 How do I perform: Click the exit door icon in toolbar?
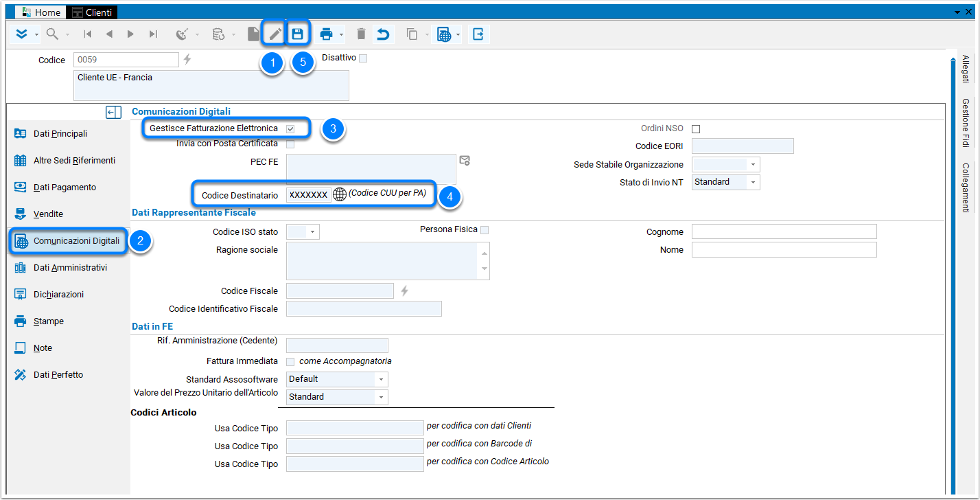pos(478,34)
